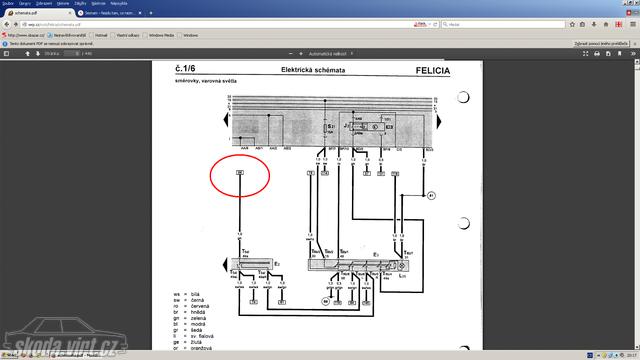Toggle the PDF viewer sidebar
The width and height of the screenshot is (640, 360).
click(6, 53)
